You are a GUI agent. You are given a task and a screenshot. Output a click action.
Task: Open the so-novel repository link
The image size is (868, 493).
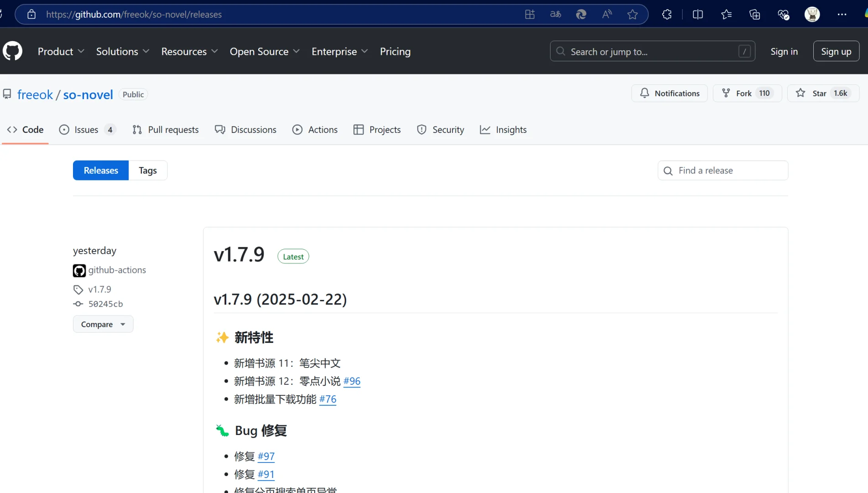point(88,94)
